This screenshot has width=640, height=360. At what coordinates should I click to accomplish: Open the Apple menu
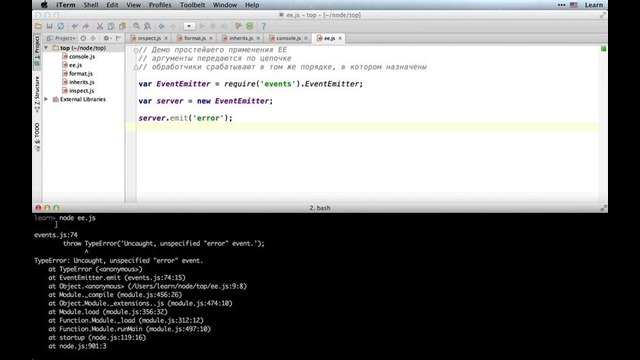point(44,5)
